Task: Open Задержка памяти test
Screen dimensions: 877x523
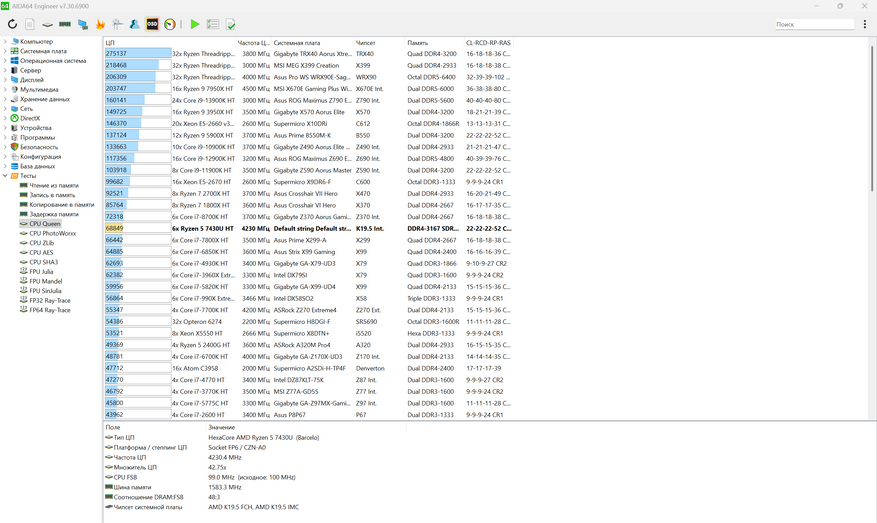Action: 54,214
